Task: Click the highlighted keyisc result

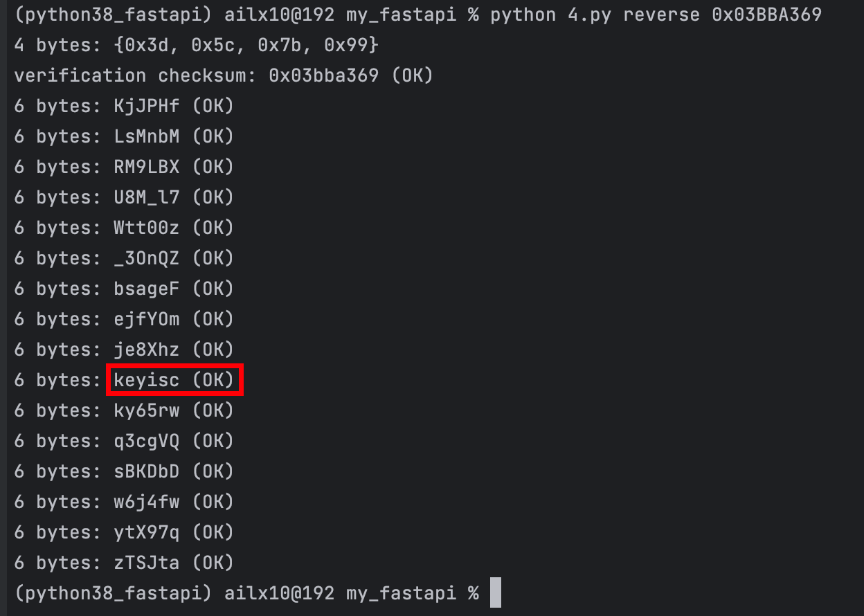Action: 174,380
